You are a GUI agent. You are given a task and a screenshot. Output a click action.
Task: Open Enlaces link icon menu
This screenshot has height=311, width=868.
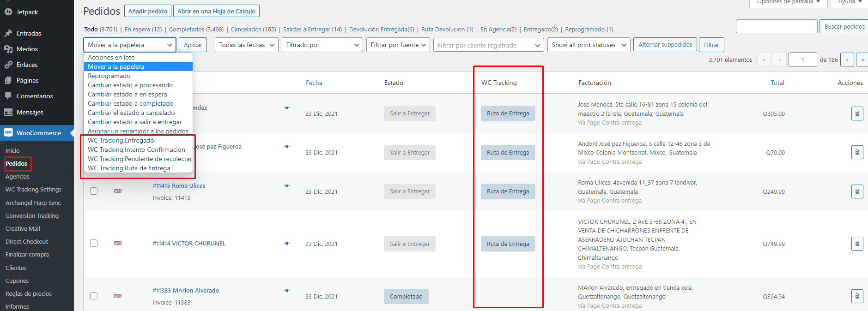[8, 65]
